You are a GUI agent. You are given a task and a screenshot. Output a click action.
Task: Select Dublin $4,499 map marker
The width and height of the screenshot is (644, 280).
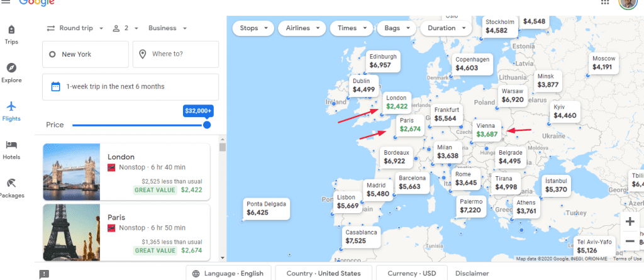pyautogui.click(x=364, y=86)
